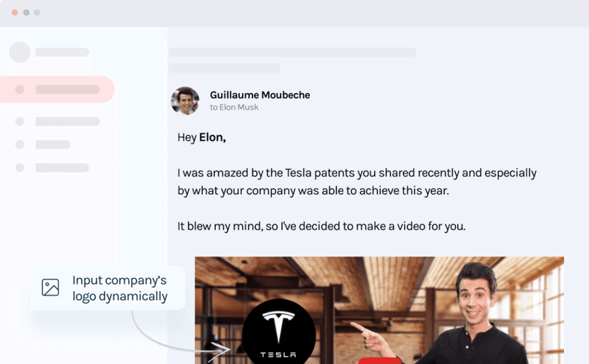
Task: Open sender name Guillaume Moubeche
Action: [260, 95]
